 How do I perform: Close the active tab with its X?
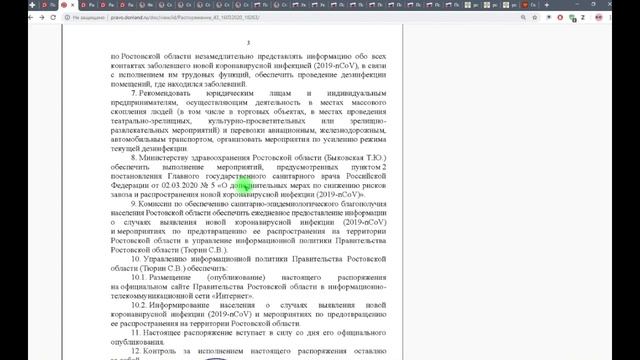pos(73,5)
